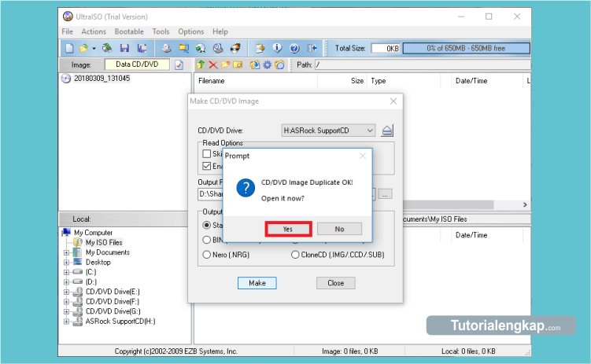591x364 pixels.
Task: Click the Data CD/DVD image type button
Action: (137, 64)
